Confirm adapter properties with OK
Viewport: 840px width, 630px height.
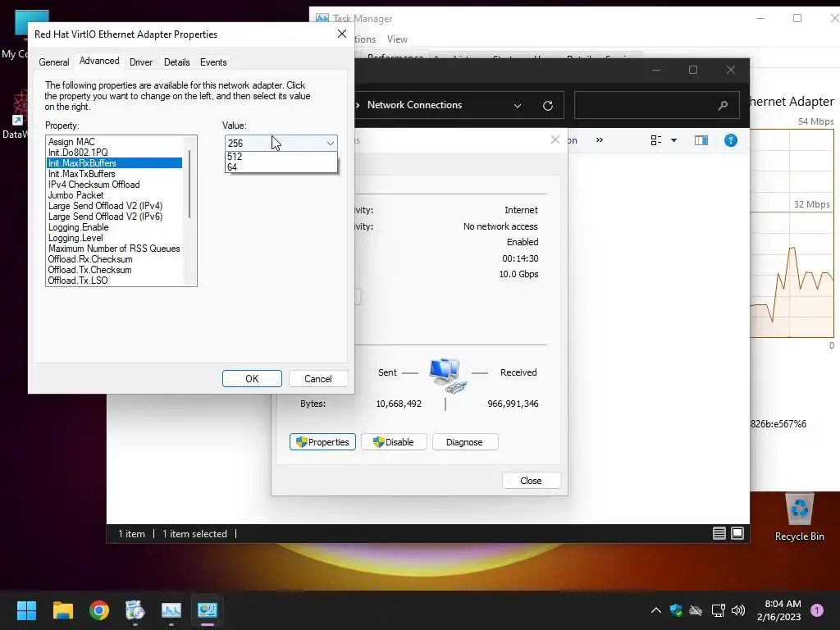252,379
